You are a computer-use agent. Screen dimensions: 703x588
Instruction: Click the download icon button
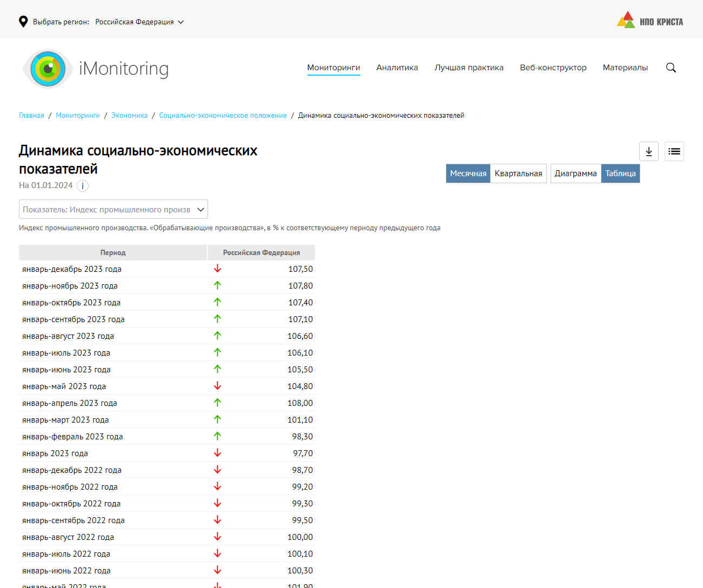click(x=648, y=151)
